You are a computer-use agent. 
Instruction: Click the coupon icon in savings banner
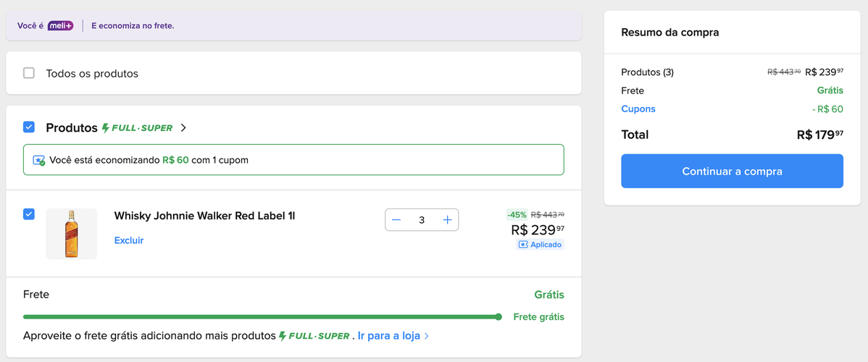(x=39, y=160)
